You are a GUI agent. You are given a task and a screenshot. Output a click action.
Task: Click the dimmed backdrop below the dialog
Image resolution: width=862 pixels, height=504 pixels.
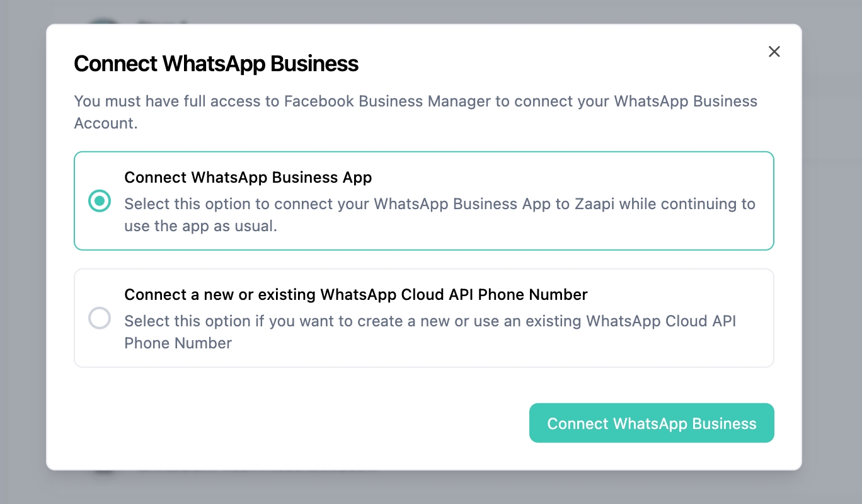tap(431, 488)
